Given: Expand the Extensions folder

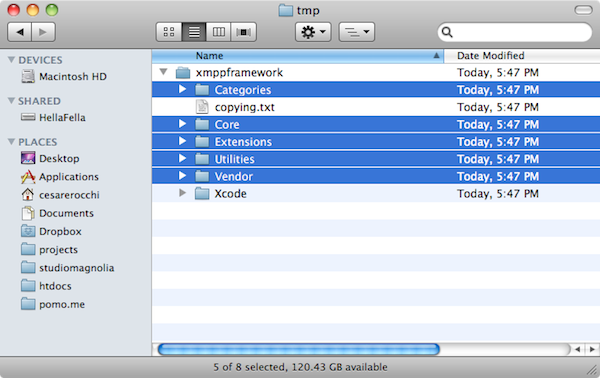Looking at the screenshot, I should click(x=183, y=141).
